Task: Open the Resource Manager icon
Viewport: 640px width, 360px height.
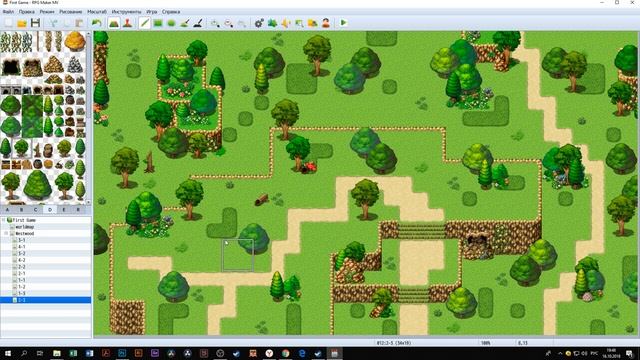Action: (313, 23)
